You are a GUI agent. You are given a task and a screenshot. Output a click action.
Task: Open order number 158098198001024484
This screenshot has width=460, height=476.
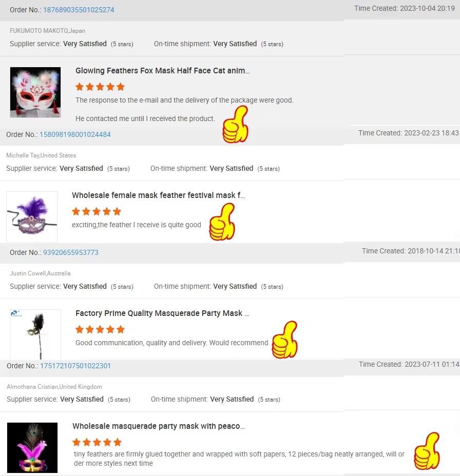[75, 134]
